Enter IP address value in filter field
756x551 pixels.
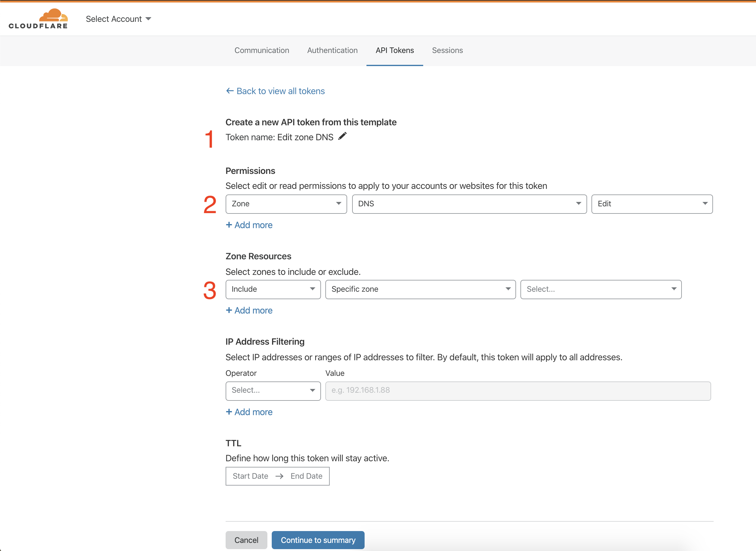click(518, 390)
